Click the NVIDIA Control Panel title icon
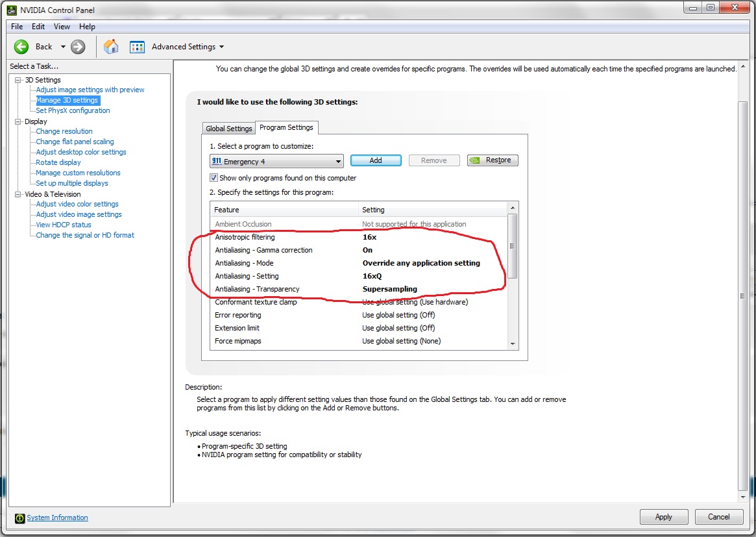Image resolution: width=756 pixels, height=537 pixels. click(11, 10)
